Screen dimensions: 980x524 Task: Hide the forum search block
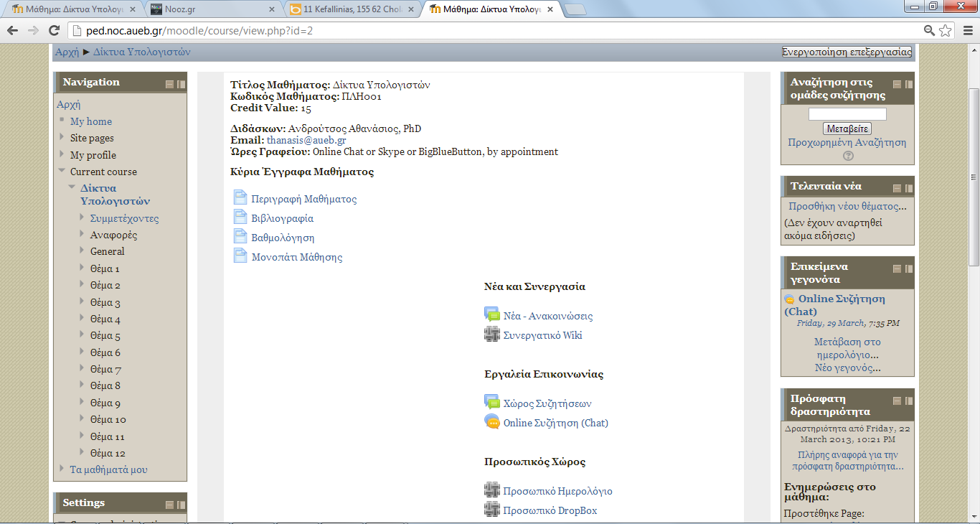897,84
